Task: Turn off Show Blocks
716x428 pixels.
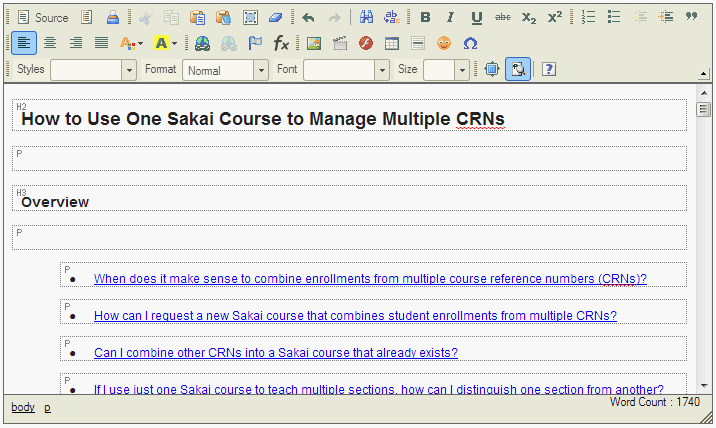Action: (518, 69)
